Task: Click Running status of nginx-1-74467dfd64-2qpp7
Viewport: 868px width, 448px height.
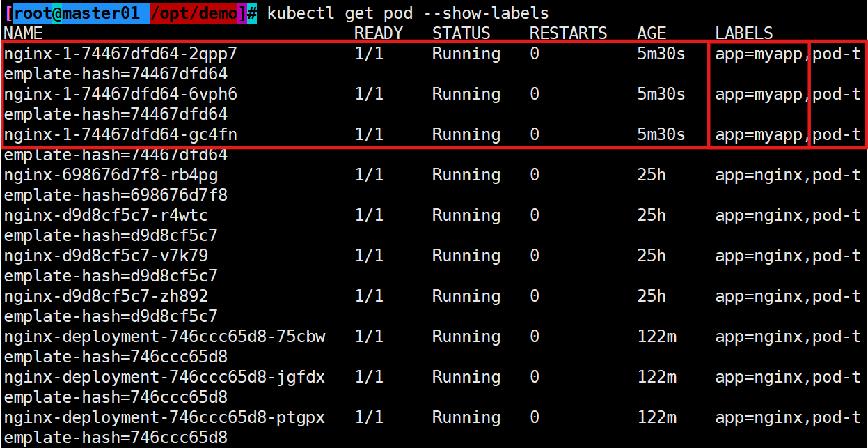Action: coord(466,54)
